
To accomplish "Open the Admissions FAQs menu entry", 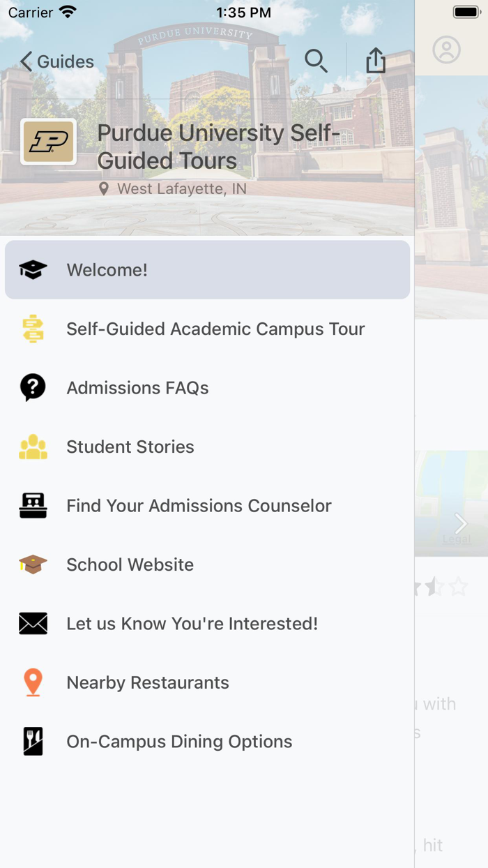I will (137, 387).
